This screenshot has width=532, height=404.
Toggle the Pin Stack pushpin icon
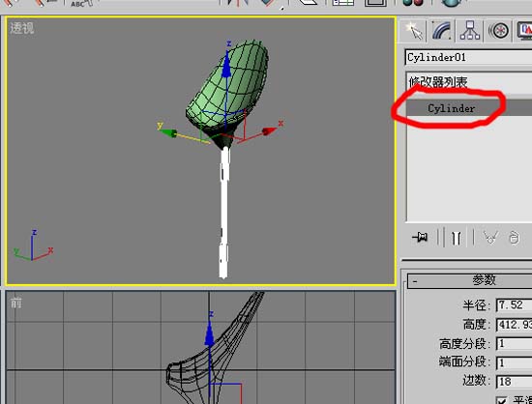[x=420, y=237]
